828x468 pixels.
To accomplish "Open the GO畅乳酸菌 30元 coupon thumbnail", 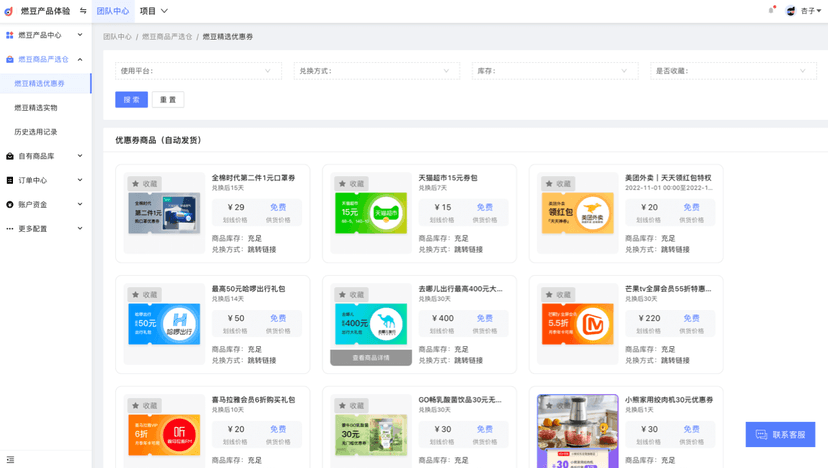I will point(371,435).
